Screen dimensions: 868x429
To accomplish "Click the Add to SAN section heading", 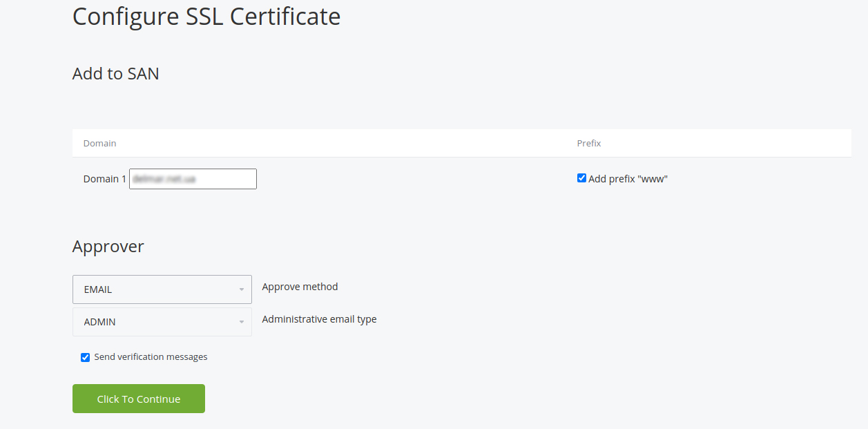I will tap(115, 73).
